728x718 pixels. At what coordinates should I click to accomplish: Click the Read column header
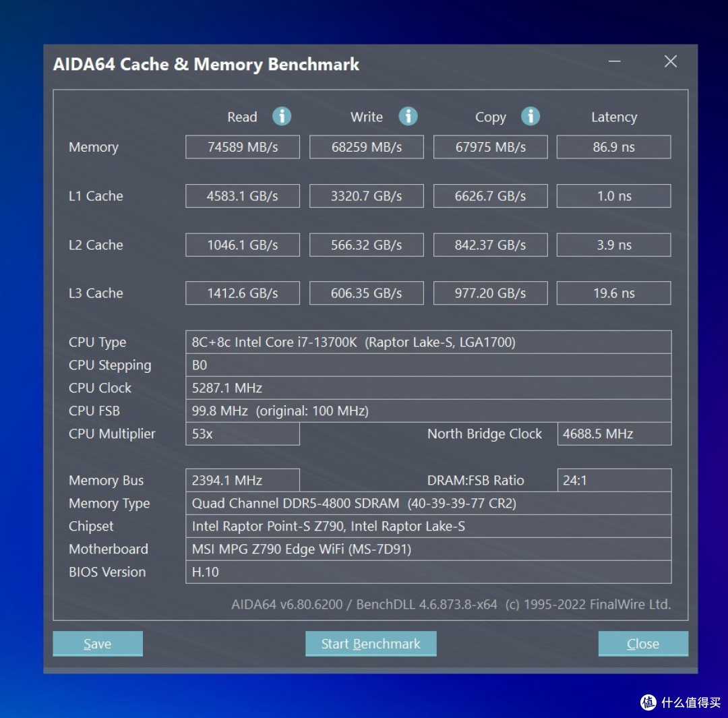pos(242,117)
